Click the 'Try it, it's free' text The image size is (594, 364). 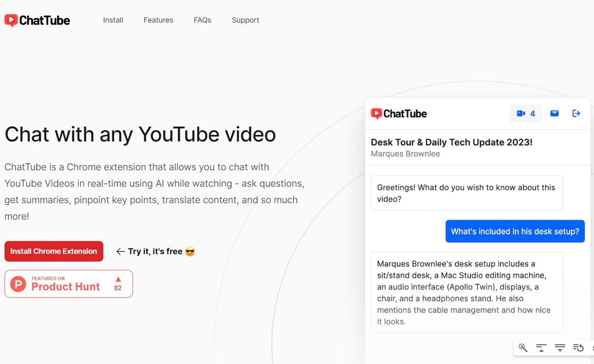(155, 251)
